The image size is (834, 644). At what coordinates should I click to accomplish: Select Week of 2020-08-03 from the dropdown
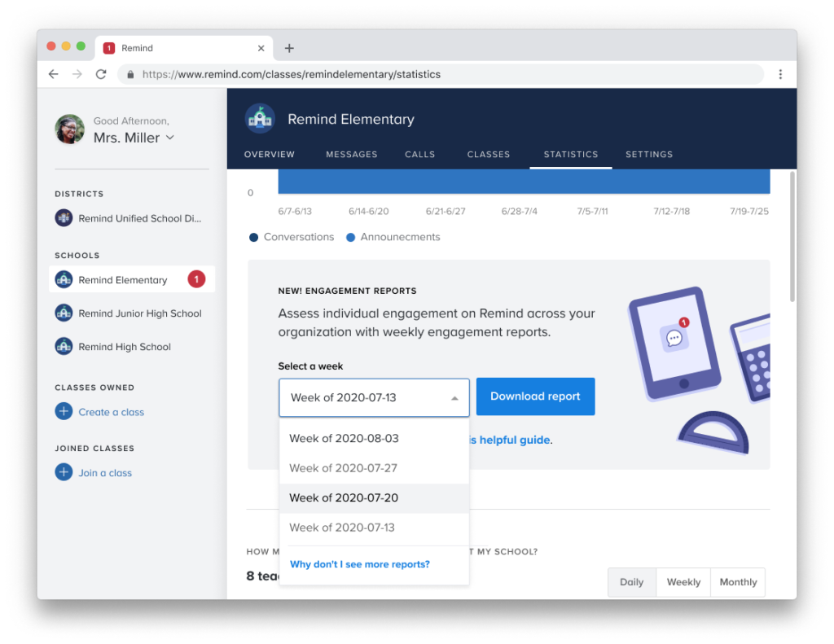click(x=344, y=438)
